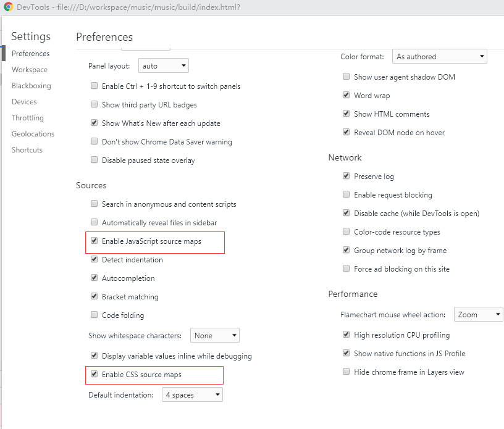Enable Code folding checkbox

click(94, 315)
